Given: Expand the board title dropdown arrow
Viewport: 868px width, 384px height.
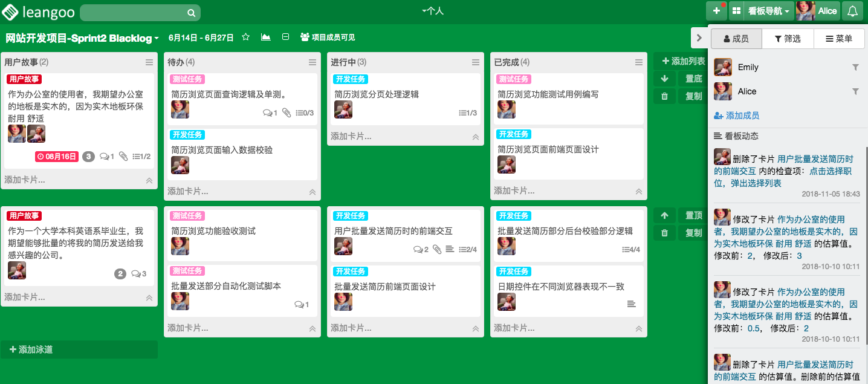Looking at the screenshot, I should pos(157,38).
